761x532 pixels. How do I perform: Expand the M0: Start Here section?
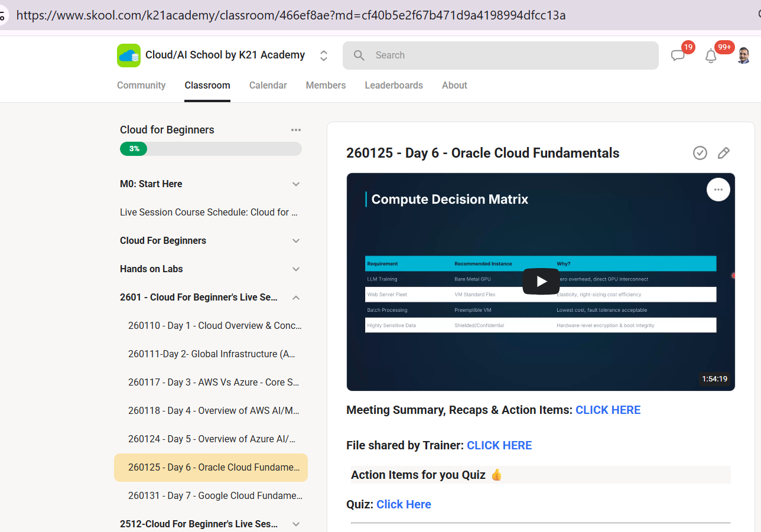tap(211, 184)
